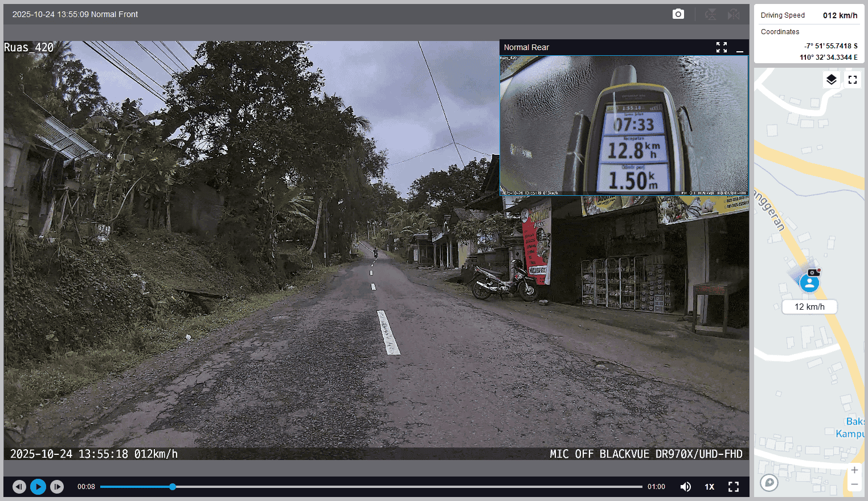Zoom in on the map
This screenshot has height=501, width=868.
(x=854, y=470)
